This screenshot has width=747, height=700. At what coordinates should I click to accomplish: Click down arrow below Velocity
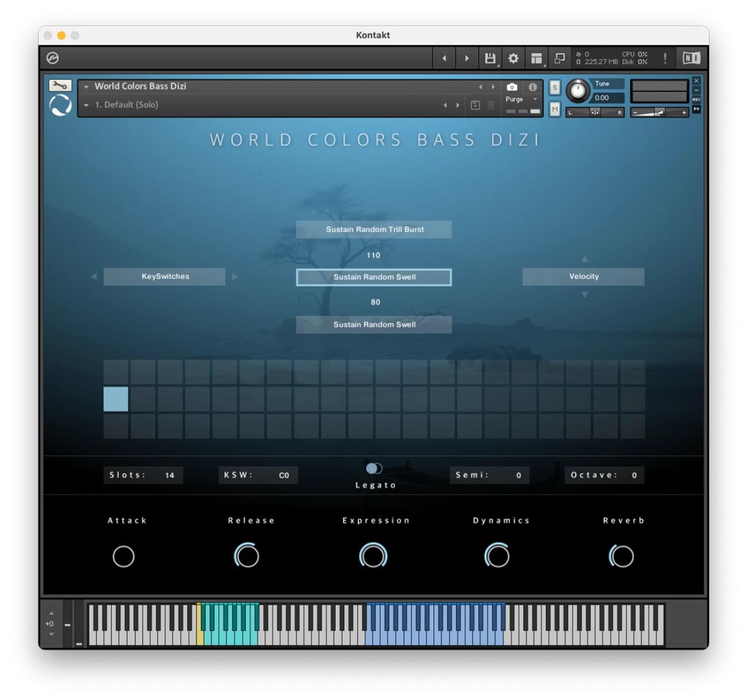coord(584,295)
